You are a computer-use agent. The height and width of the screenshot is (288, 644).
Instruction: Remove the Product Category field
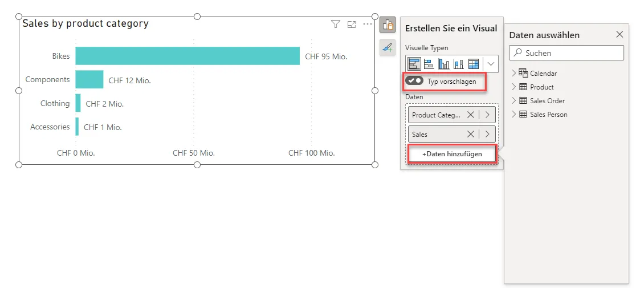[x=471, y=115]
